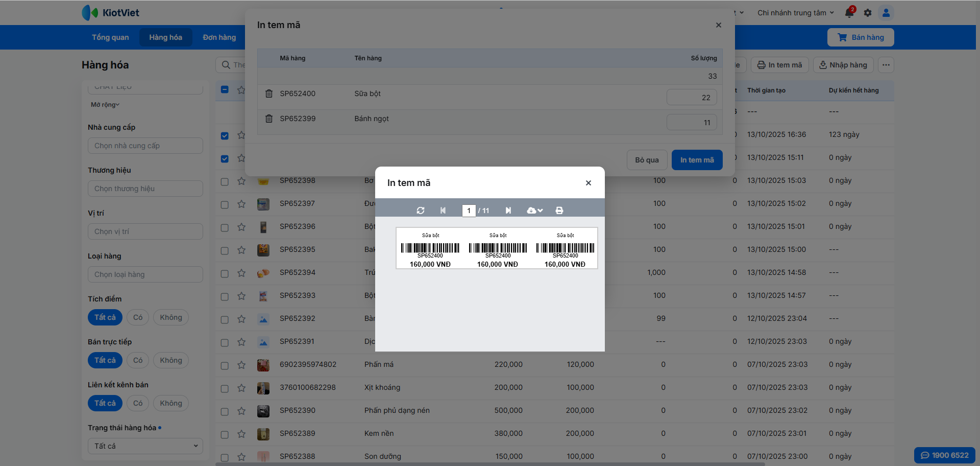Close the In tem mã product list dialog

pyautogui.click(x=719, y=25)
